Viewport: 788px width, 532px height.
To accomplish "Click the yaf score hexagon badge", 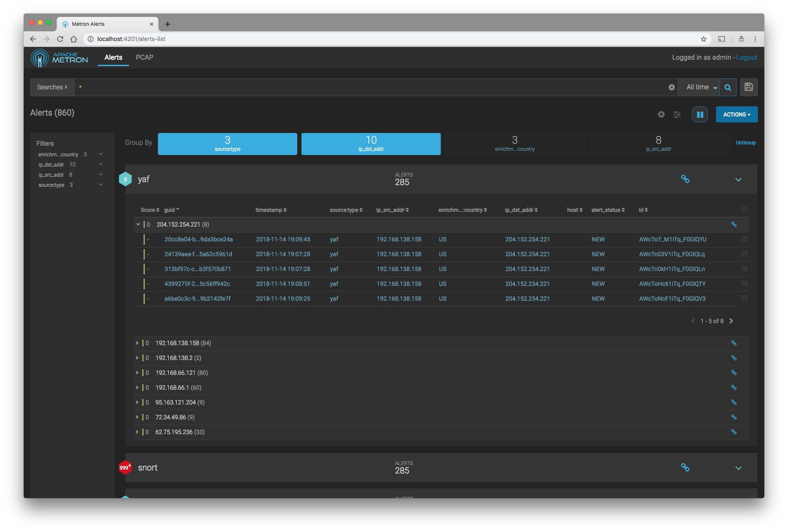I will point(125,179).
